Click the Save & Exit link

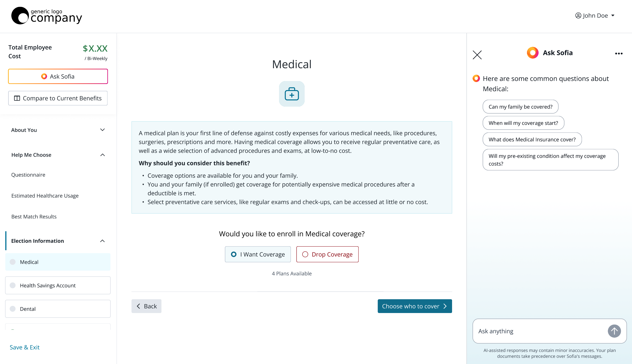[24, 347]
